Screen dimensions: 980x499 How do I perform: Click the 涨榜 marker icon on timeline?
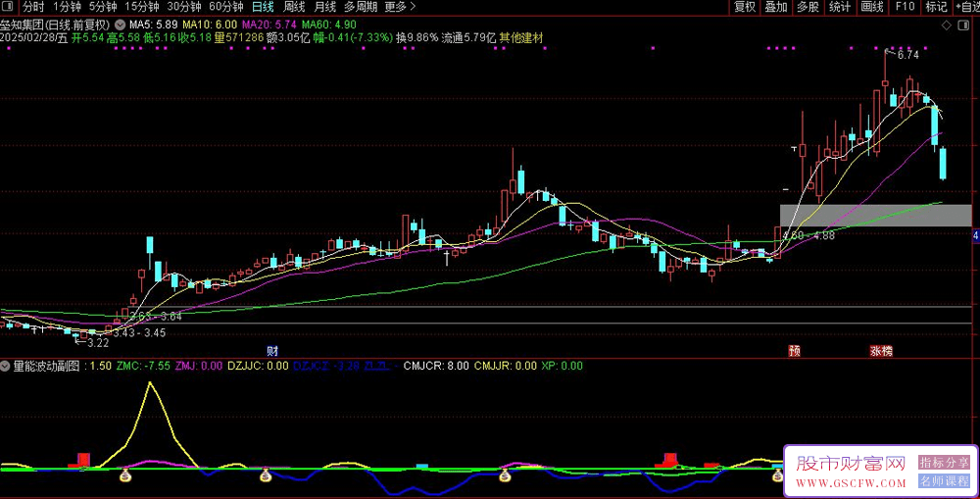pyautogui.click(x=880, y=350)
